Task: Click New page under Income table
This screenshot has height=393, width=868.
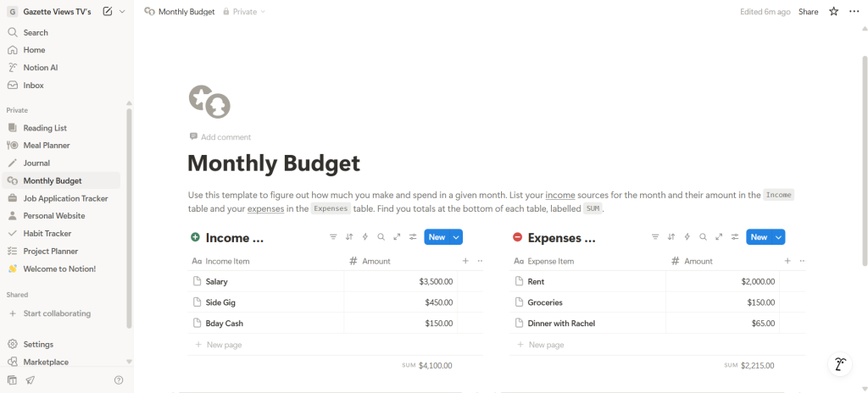Action: point(224,345)
